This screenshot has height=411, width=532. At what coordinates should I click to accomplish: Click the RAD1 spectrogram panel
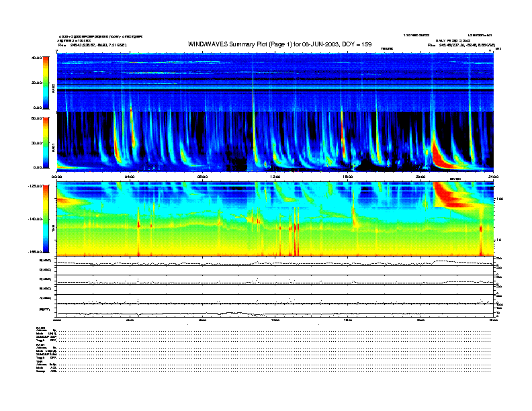pyautogui.click(x=275, y=142)
